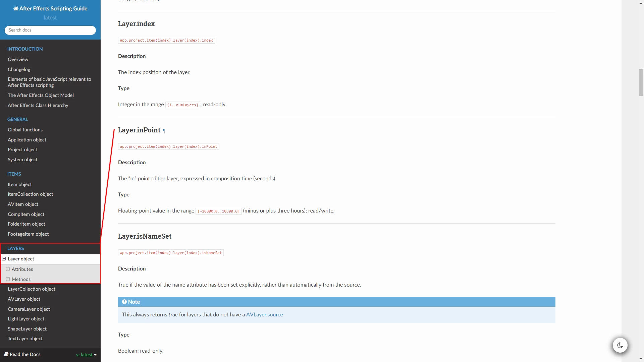644x362 pixels.
Task: Click the Search docs input field
Action: tap(50, 30)
